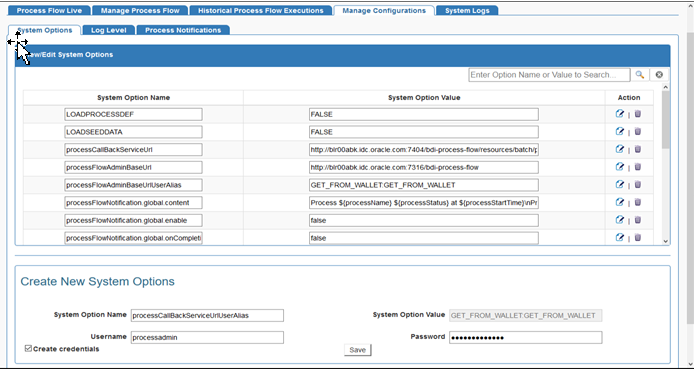
Task: Click the Password field
Action: [x=525, y=338]
